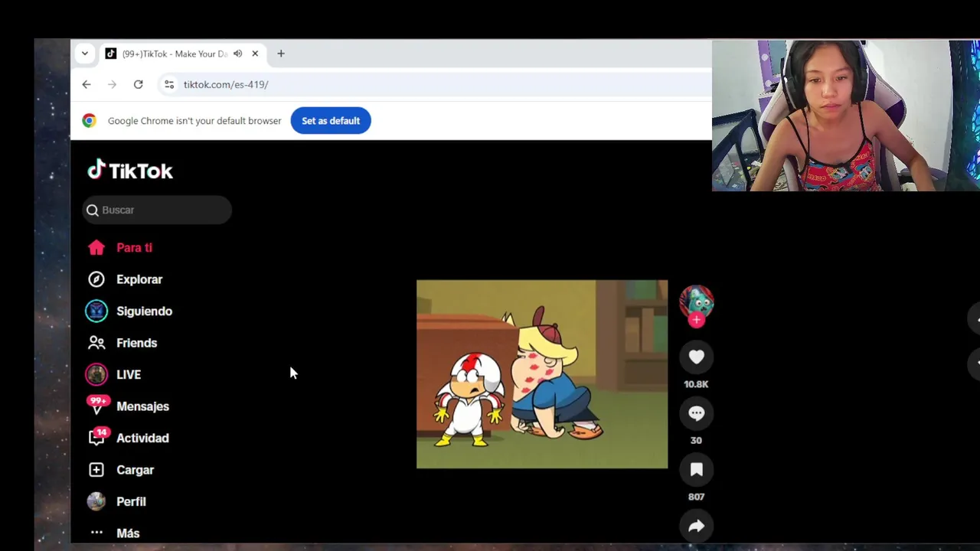Open the video creator's avatar
980x551 pixels.
[696, 302]
